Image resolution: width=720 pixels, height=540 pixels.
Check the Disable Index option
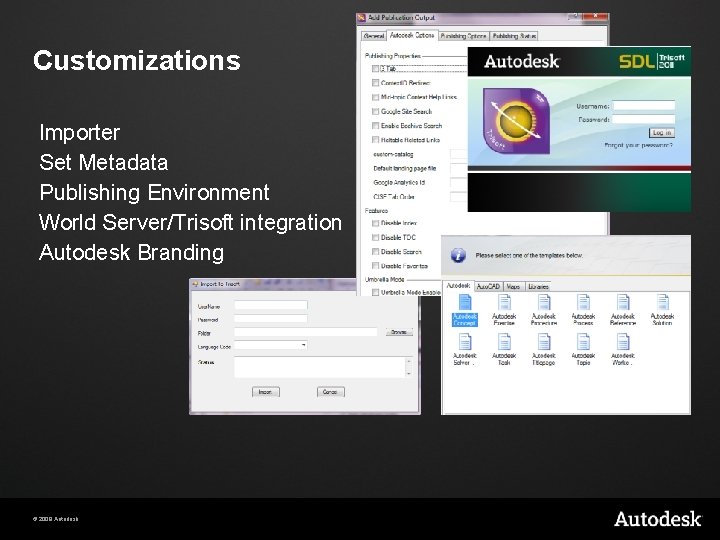[375, 223]
